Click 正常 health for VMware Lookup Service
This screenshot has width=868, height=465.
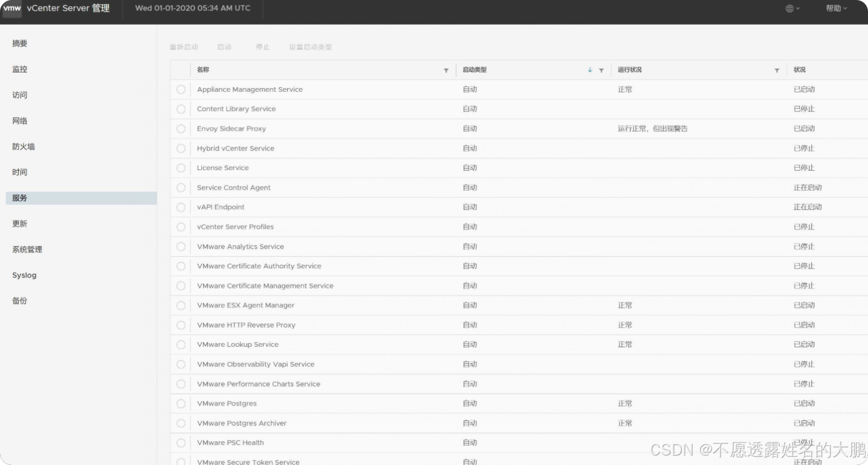point(625,344)
